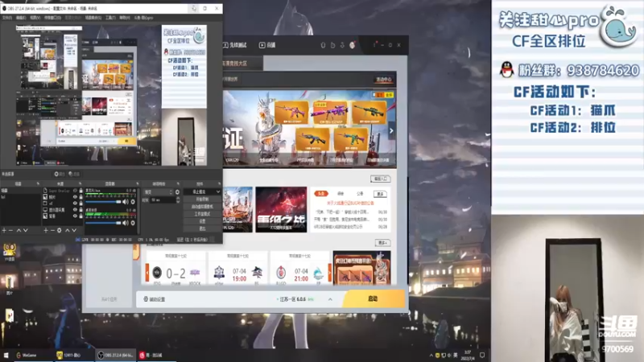
Task: Pop out the audio mixer dock
Action: [x=138, y=183]
